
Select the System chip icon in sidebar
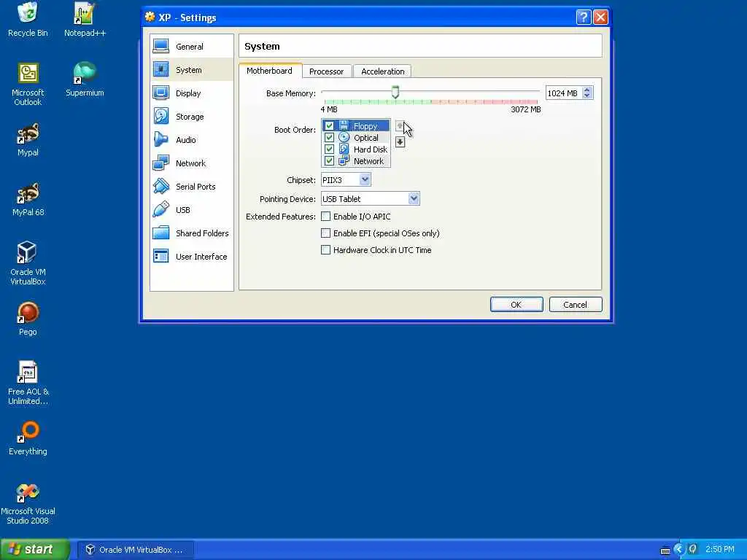coord(161,69)
